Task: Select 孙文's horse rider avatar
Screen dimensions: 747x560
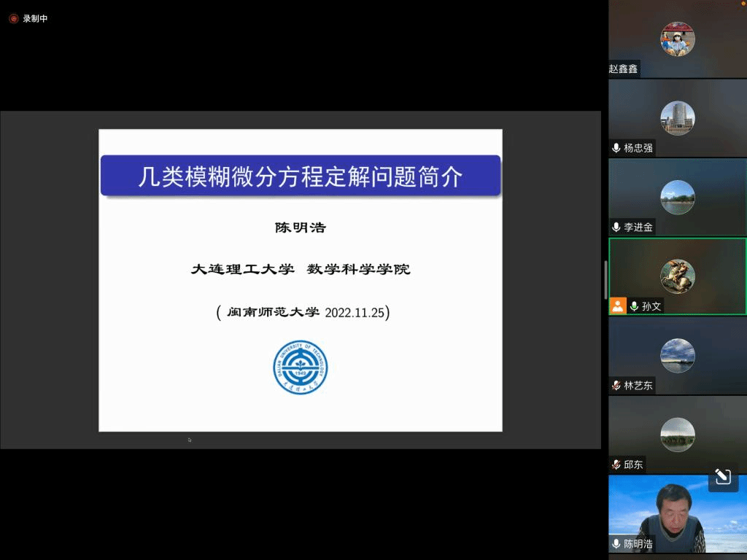Action: click(x=677, y=276)
